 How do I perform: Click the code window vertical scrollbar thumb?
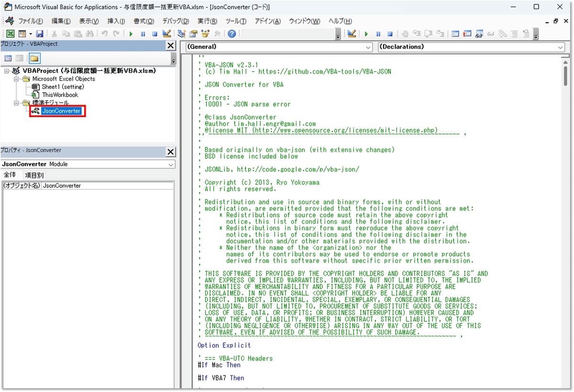565,76
